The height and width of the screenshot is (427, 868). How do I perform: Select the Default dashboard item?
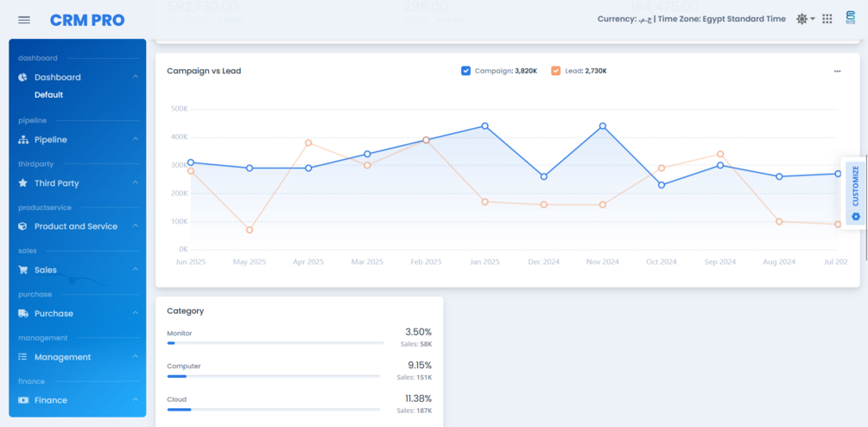click(x=48, y=95)
